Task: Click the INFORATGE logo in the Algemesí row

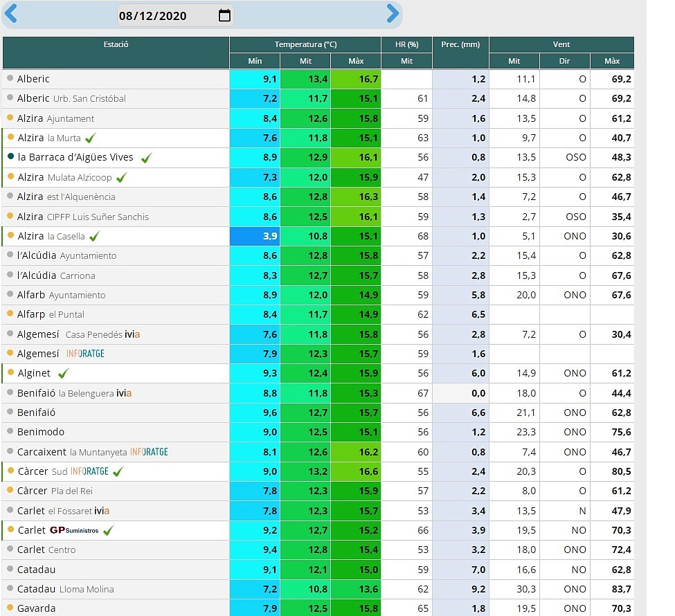Action: coord(85,354)
